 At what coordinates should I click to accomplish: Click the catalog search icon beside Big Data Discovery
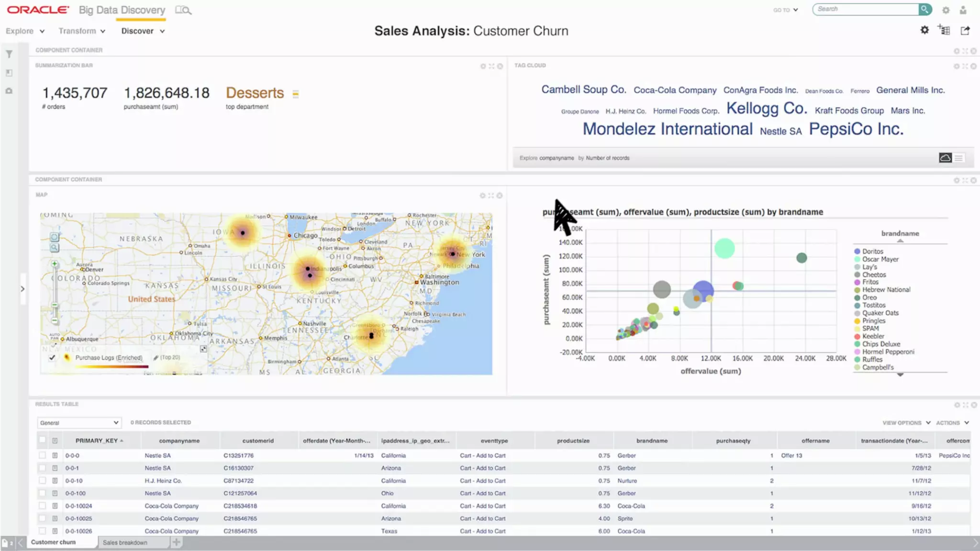click(183, 10)
